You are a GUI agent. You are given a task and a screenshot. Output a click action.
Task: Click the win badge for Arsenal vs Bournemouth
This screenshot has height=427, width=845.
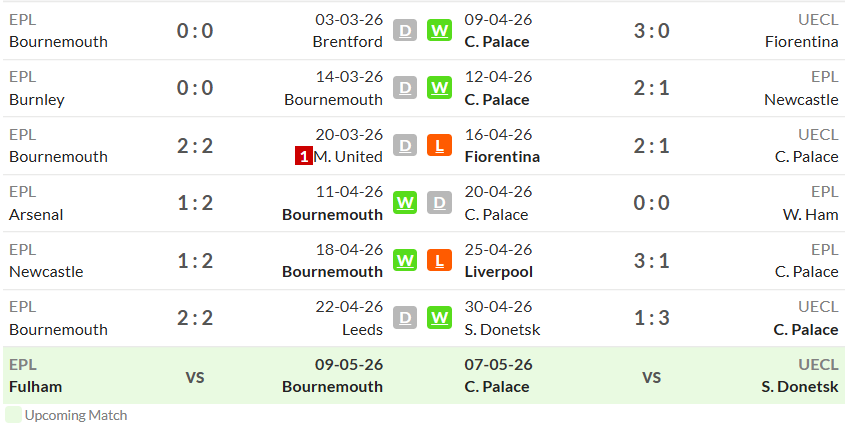(405, 203)
